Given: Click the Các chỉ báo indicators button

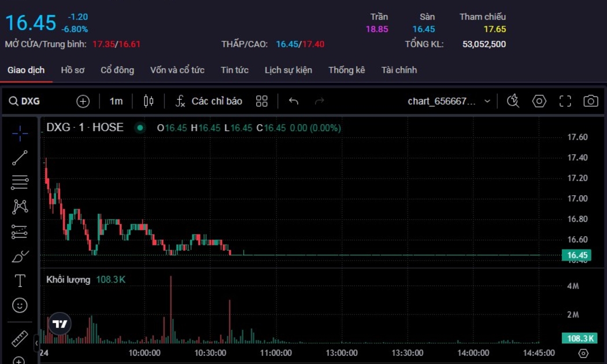Looking at the screenshot, I should pyautogui.click(x=209, y=102).
